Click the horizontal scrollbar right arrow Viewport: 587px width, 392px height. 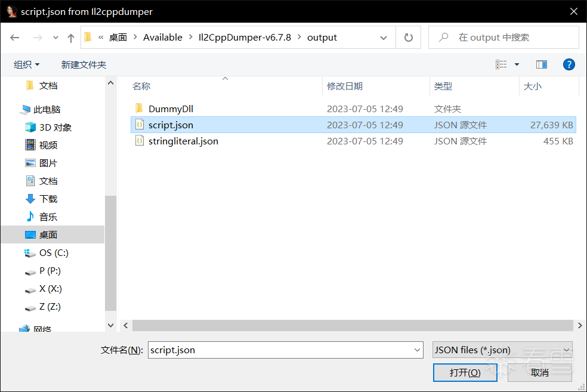point(580,325)
